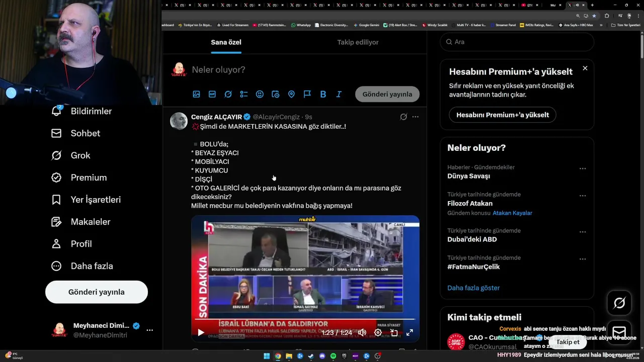Screen dimensions: 644x362
Task: Click bookmark star in address bar
Action: pos(594,16)
